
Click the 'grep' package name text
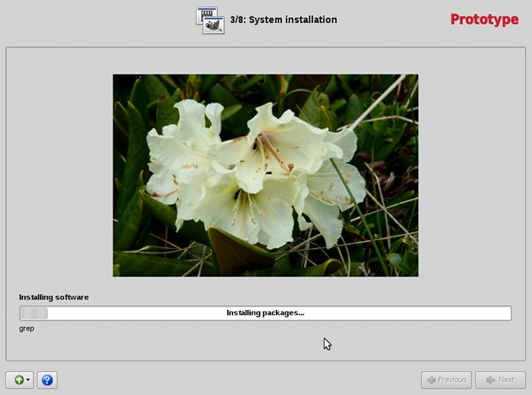click(x=27, y=329)
